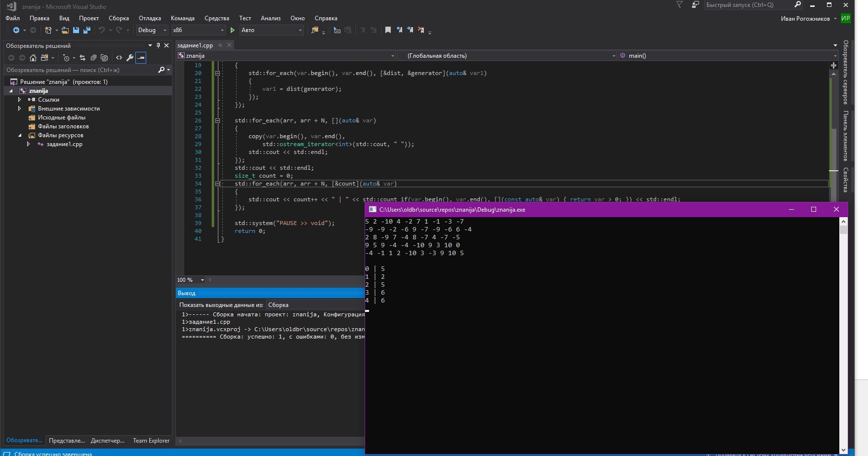Image resolution: width=868 pixels, height=456 pixels.
Task: Select задание1.cpp in Solution Explorer
Action: (64, 144)
